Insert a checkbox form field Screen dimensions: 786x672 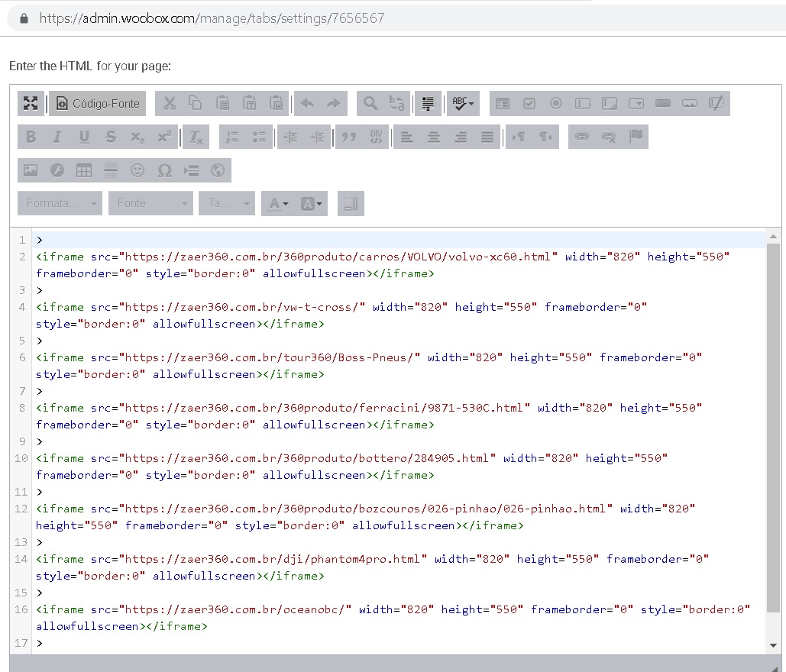click(529, 104)
